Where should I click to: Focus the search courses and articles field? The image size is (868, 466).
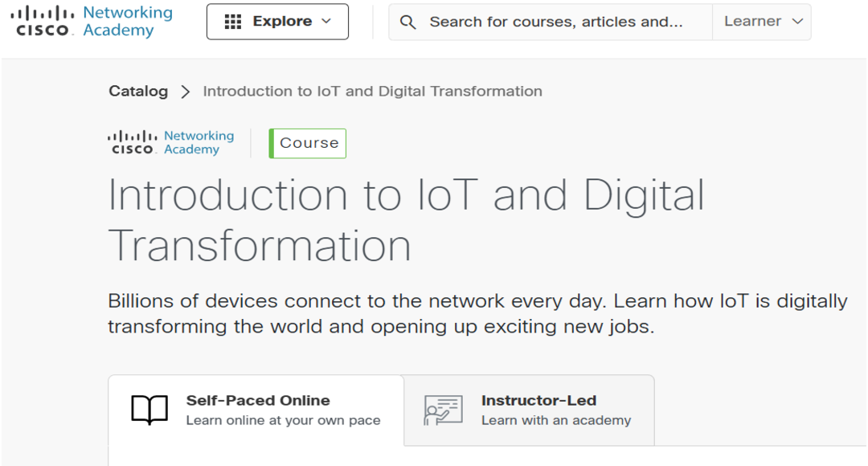coord(555,22)
